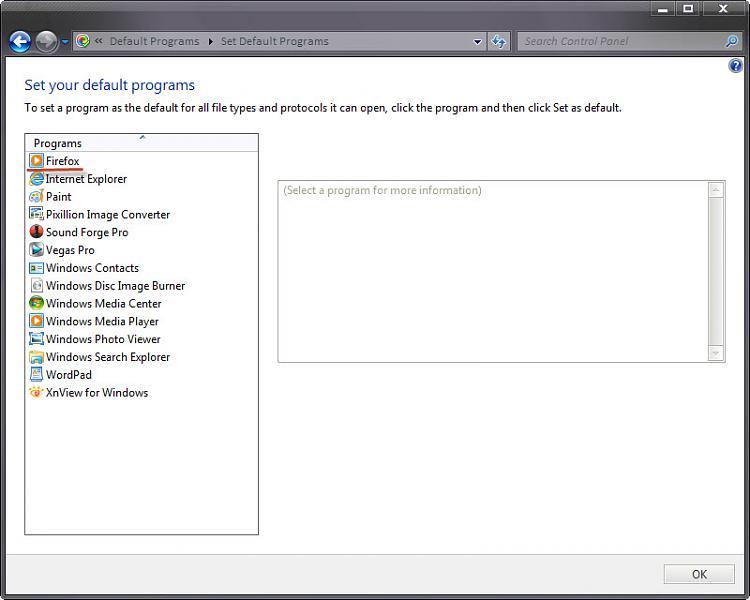Click the Windows Media Player icon
The image size is (750, 600).
(x=36, y=321)
